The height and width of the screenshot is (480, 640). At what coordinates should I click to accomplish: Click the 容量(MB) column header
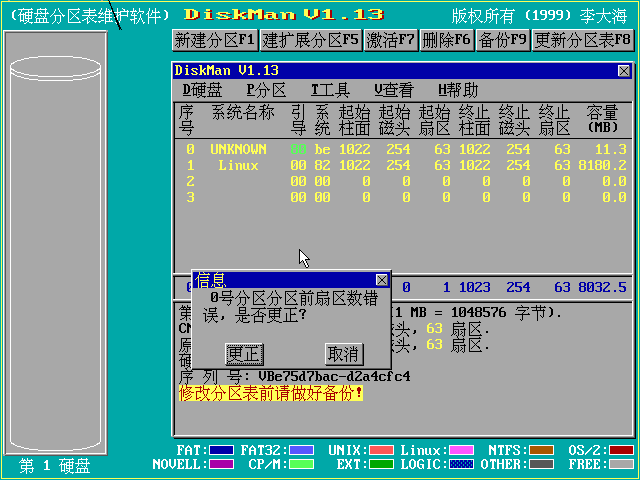click(x=602, y=119)
